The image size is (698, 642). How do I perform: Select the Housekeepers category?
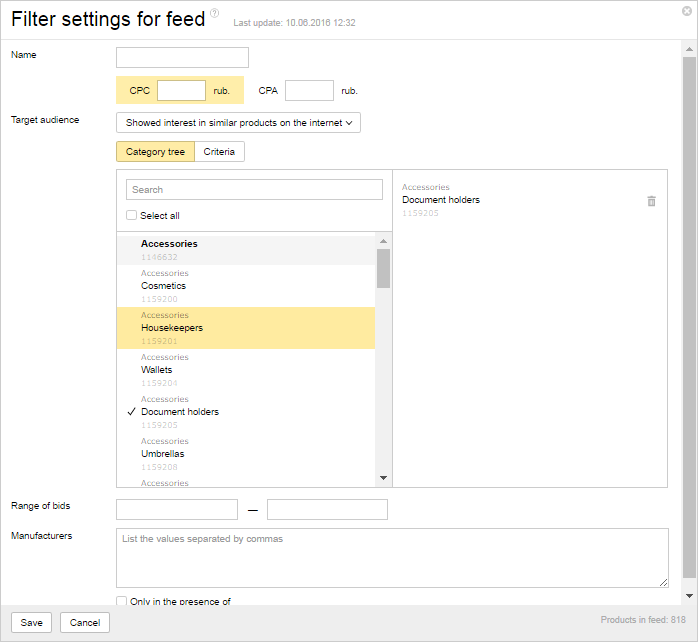coord(172,328)
